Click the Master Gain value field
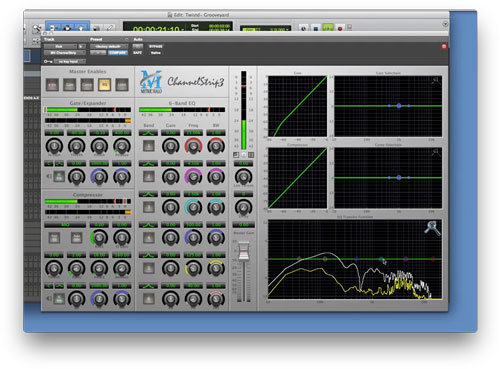The image size is (500, 369). [x=244, y=225]
